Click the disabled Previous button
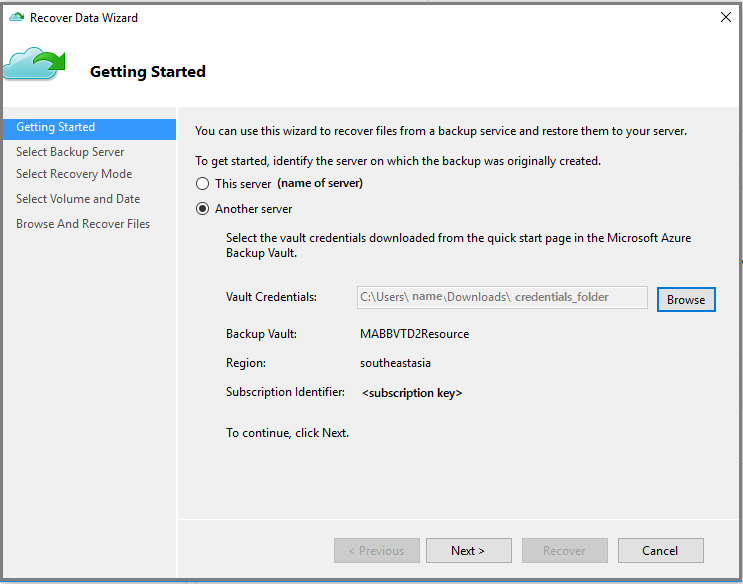The width and height of the screenshot is (743, 584). (377, 550)
